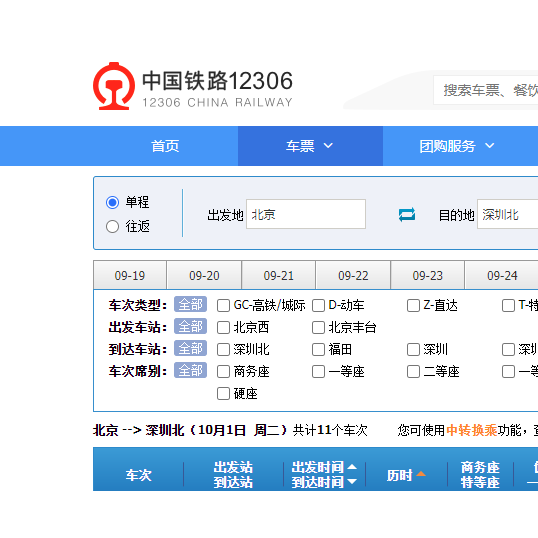Open the 中转换乘 transfer link
The height and width of the screenshot is (538, 538).
(x=471, y=430)
